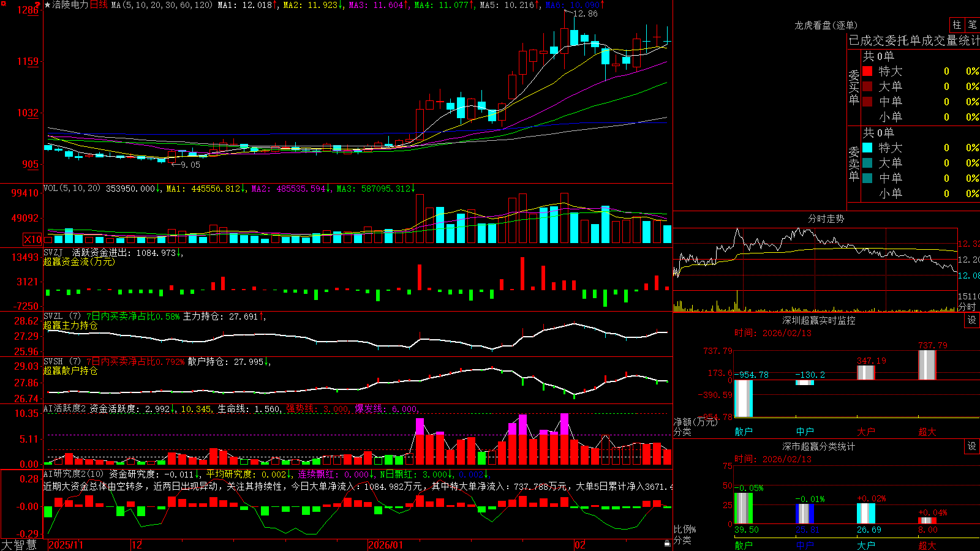Click the 深市超赢分类统计 panel title
The width and height of the screenshot is (980, 551).
[819, 446]
